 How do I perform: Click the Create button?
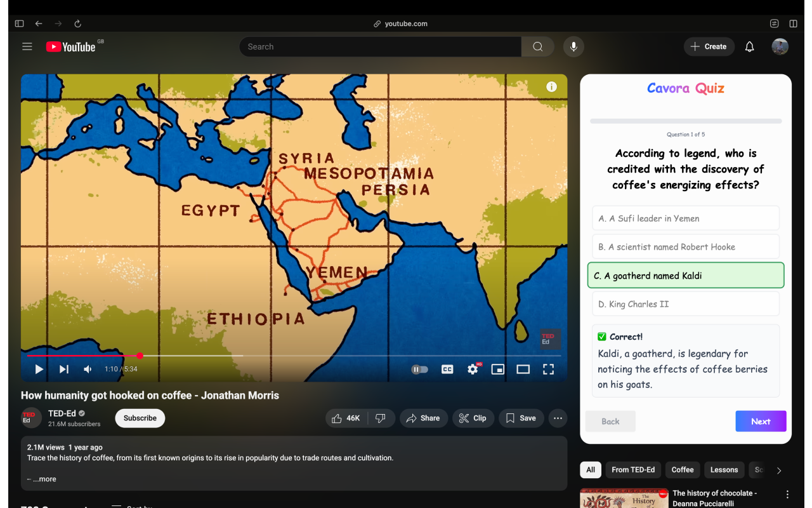tap(709, 46)
